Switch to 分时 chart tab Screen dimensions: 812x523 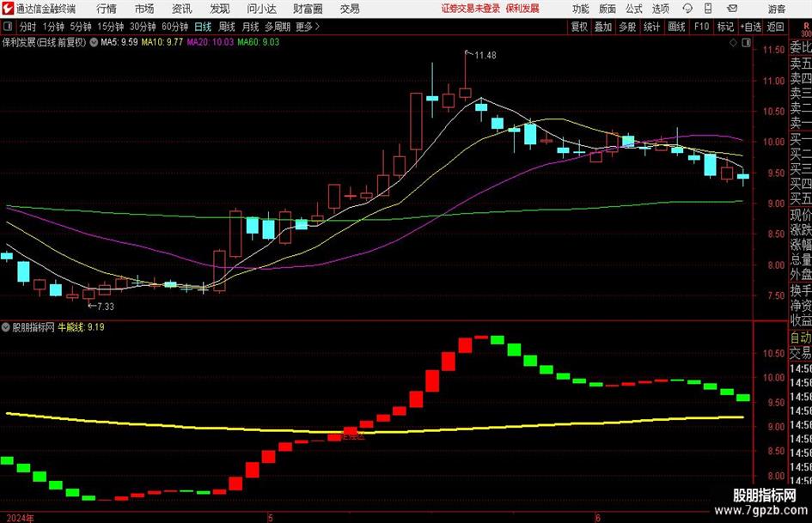click(x=28, y=27)
